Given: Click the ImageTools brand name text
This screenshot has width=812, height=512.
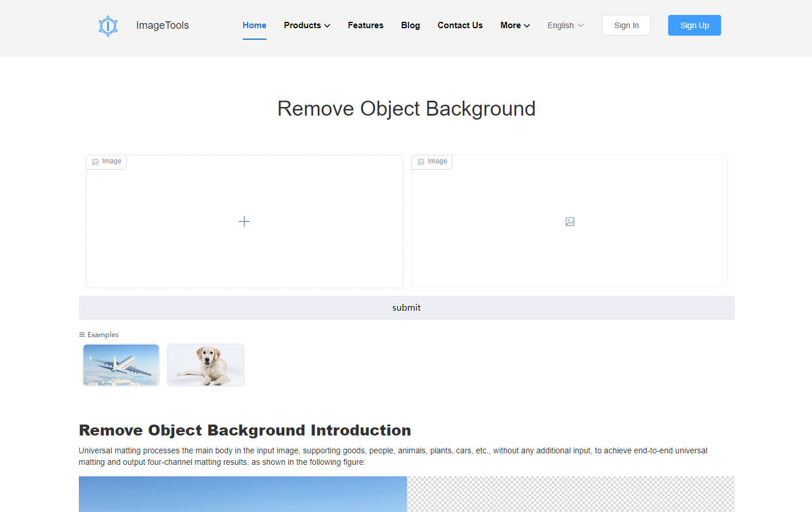Looking at the screenshot, I should [x=162, y=25].
